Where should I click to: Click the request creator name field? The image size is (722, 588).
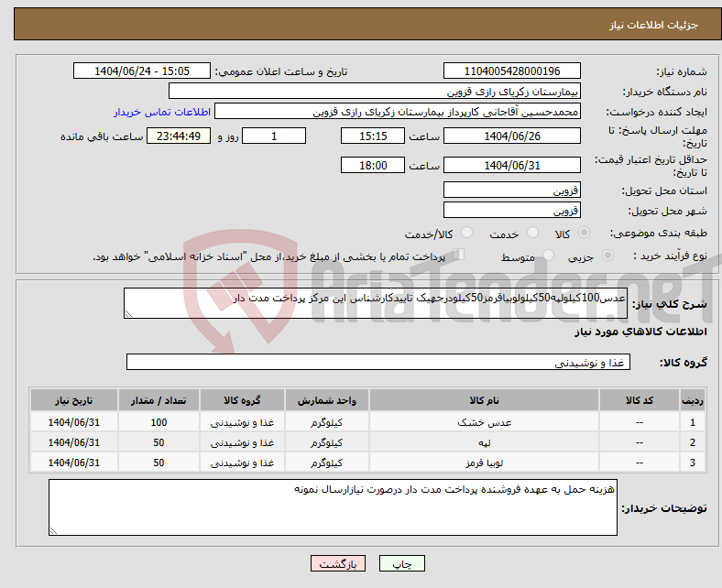pyautogui.click(x=398, y=112)
